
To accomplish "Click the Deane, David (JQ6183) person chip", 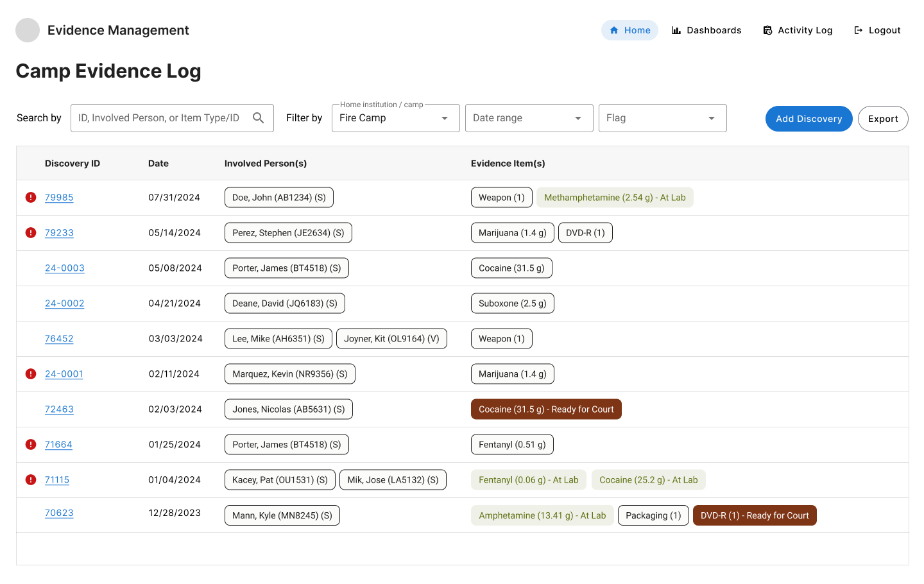I will [x=285, y=304].
